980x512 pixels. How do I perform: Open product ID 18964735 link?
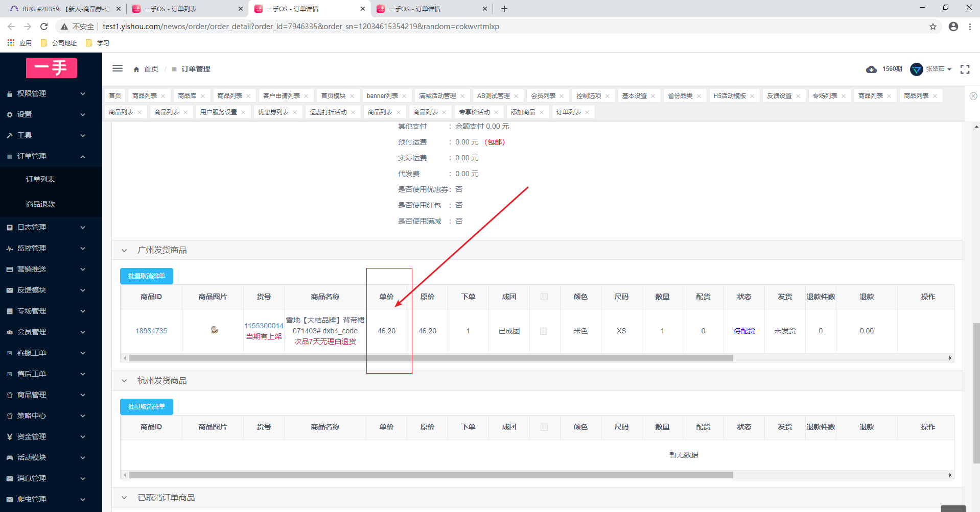pos(151,331)
